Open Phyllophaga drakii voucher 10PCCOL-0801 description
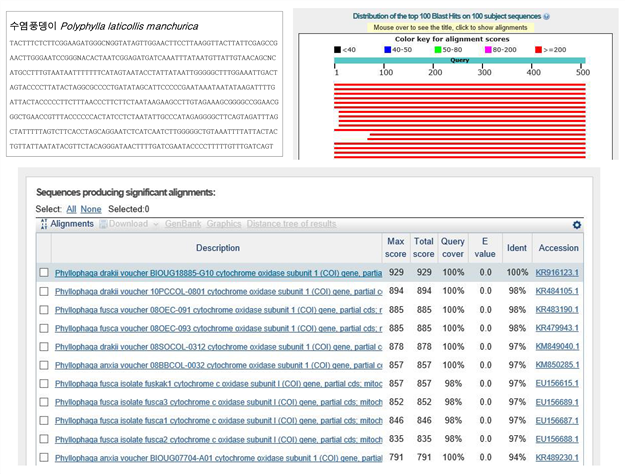Screen dimensions: 625x474 tap(218, 292)
